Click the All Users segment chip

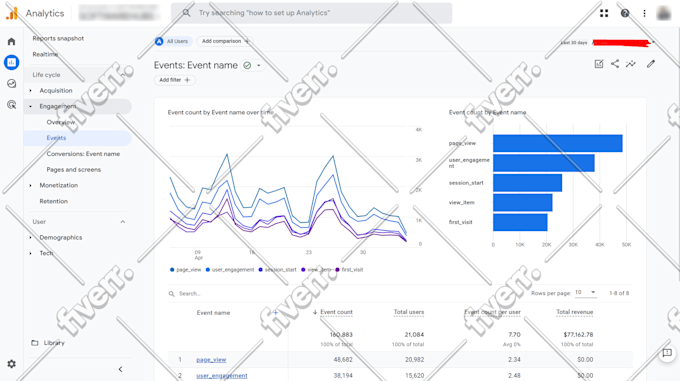click(x=173, y=41)
